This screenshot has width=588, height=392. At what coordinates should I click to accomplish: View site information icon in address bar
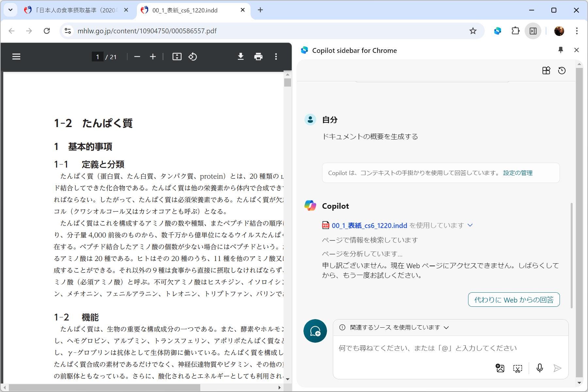(x=68, y=31)
